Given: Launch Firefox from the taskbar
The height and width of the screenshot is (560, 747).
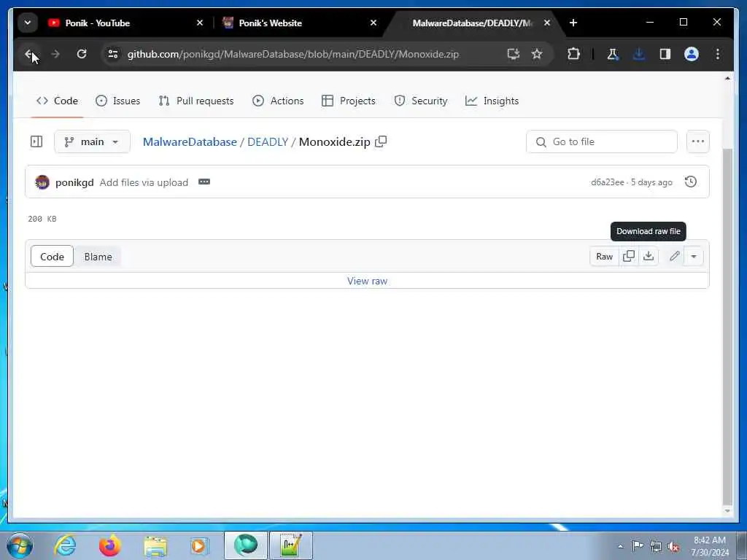Looking at the screenshot, I should click(x=109, y=545).
